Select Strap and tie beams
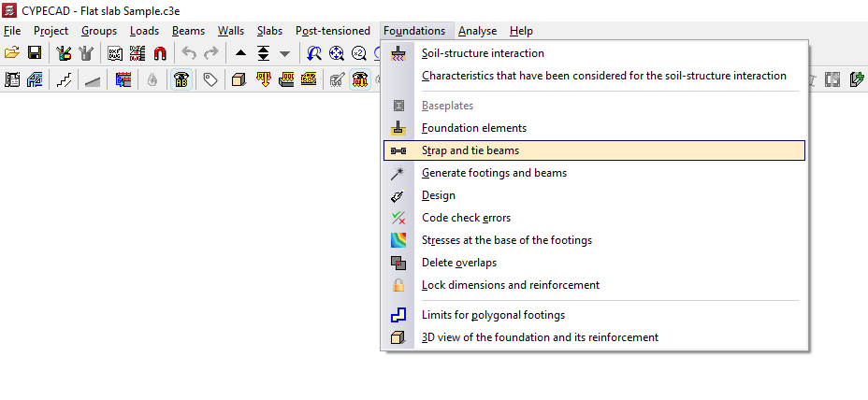This screenshot has width=868, height=400. pyautogui.click(x=594, y=150)
